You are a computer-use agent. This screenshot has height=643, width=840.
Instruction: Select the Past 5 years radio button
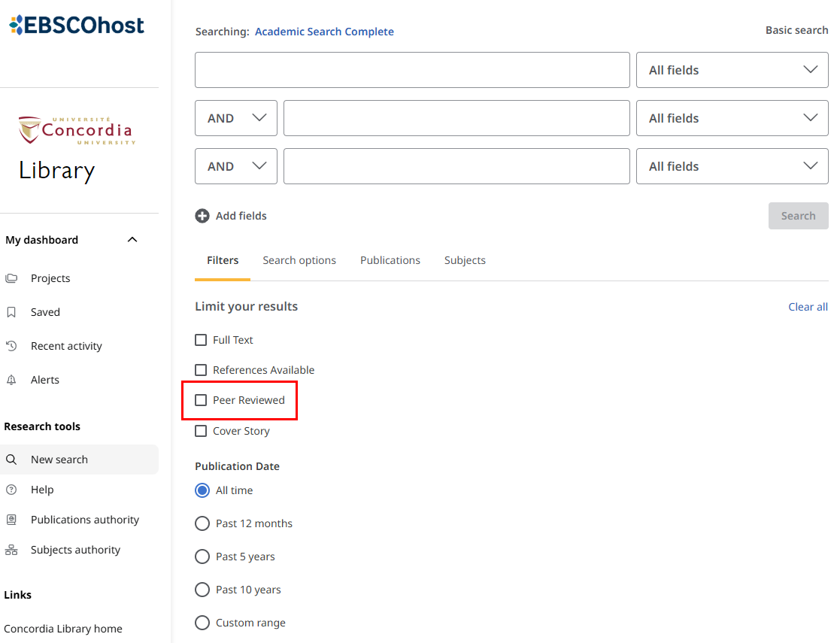(x=202, y=557)
